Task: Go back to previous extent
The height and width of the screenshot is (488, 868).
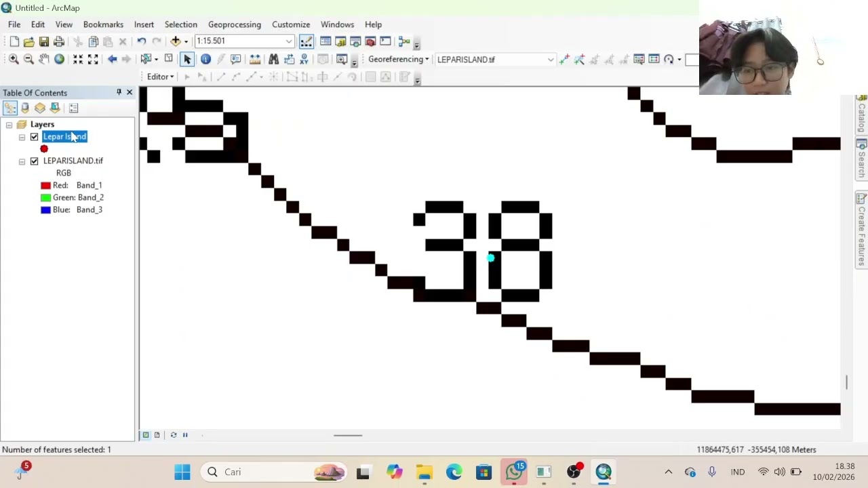Action: 113,60
